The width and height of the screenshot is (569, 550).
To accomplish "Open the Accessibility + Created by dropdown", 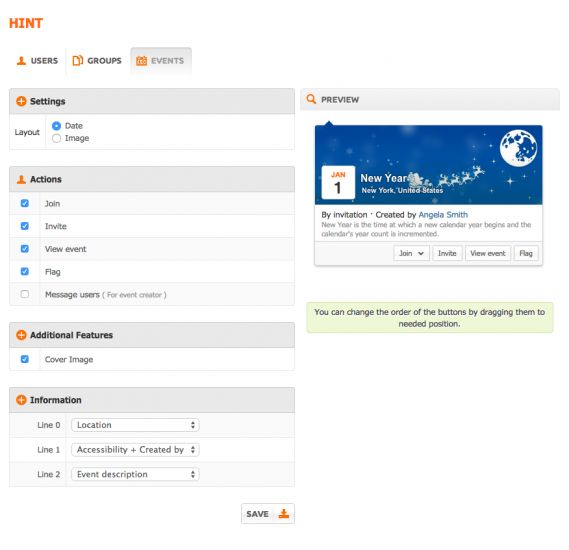I will click(x=135, y=450).
